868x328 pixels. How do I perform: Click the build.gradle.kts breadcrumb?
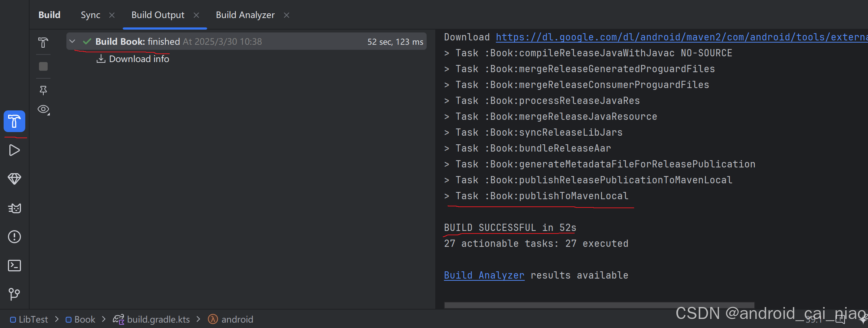(x=152, y=319)
